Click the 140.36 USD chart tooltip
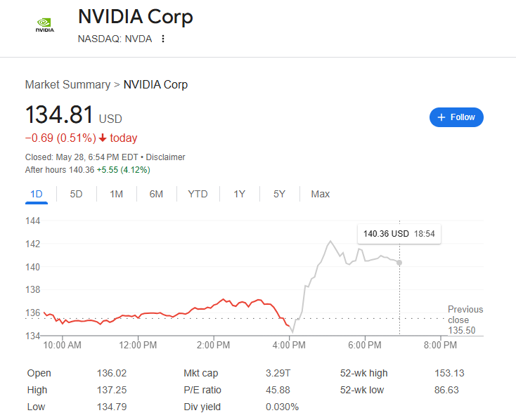The image size is (516, 420). coord(399,234)
